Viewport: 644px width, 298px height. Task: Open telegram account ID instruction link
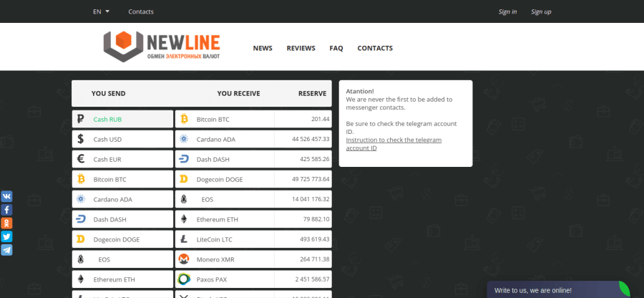click(394, 144)
